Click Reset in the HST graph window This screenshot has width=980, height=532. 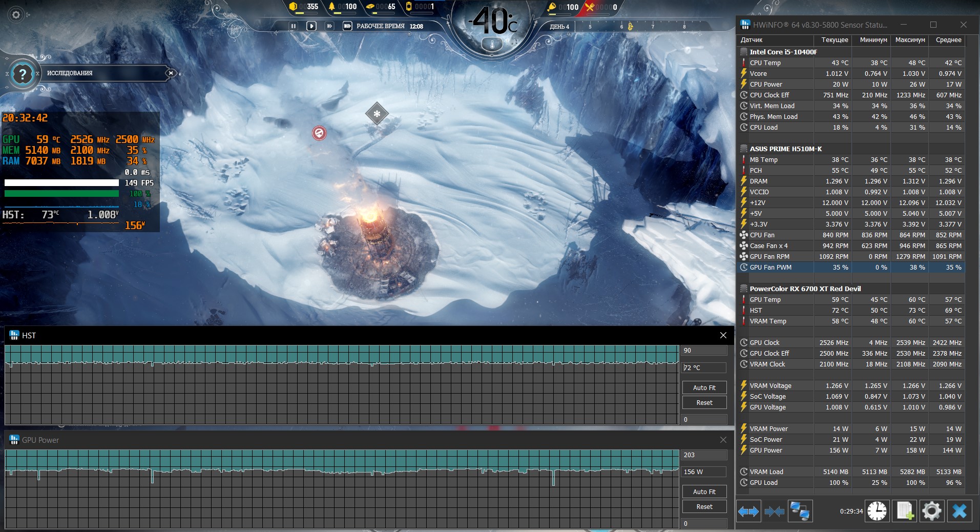[704, 403]
